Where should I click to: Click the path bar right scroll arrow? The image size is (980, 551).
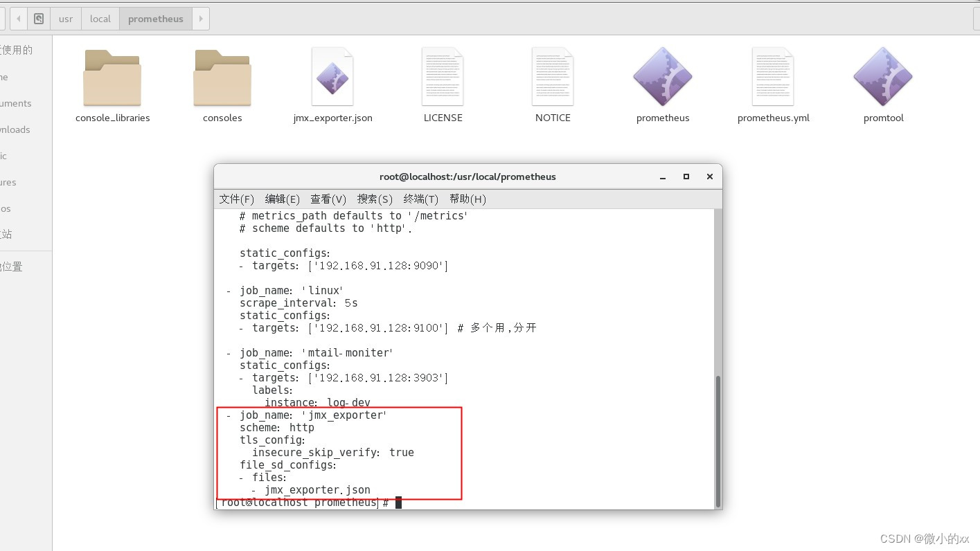click(x=201, y=19)
